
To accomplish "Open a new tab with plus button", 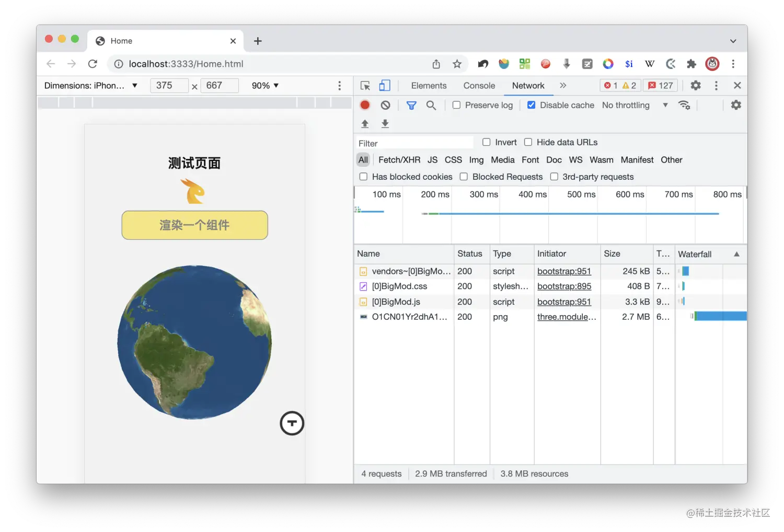I will 258,41.
